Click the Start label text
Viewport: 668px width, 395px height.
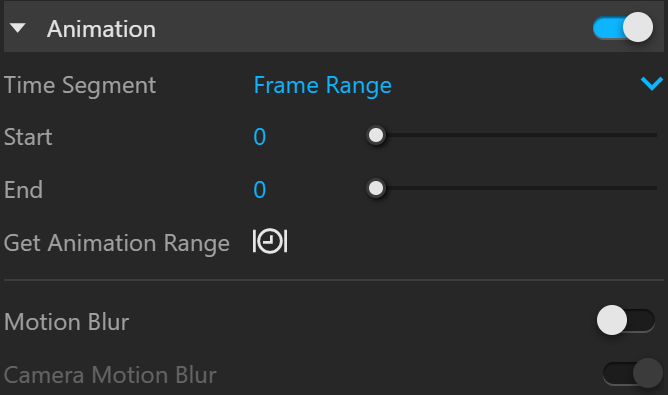pos(28,137)
